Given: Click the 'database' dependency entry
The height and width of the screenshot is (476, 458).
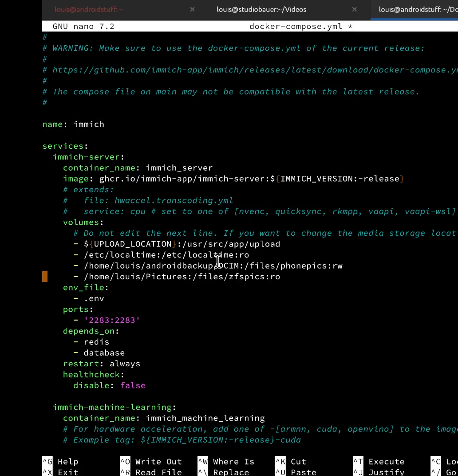Looking at the screenshot, I should point(99,353).
